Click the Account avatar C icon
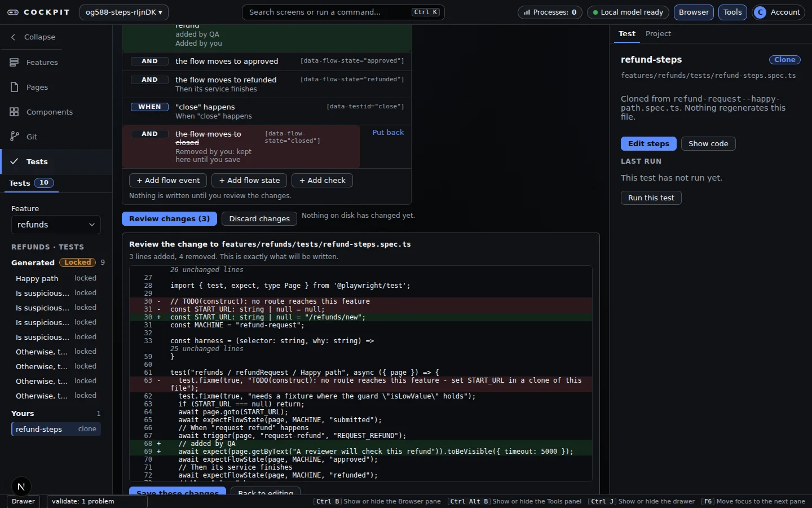This screenshot has height=508, width=812. (760, 12)
